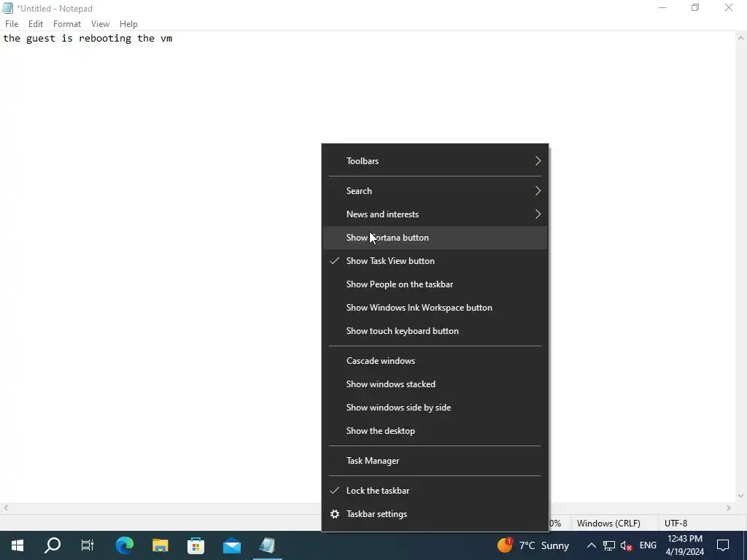The height and width of the screenshot is (560, 747).
Task: Click the horizontal scrollbar left arrow
Action: pyautogui.click(x=6, y=508)
